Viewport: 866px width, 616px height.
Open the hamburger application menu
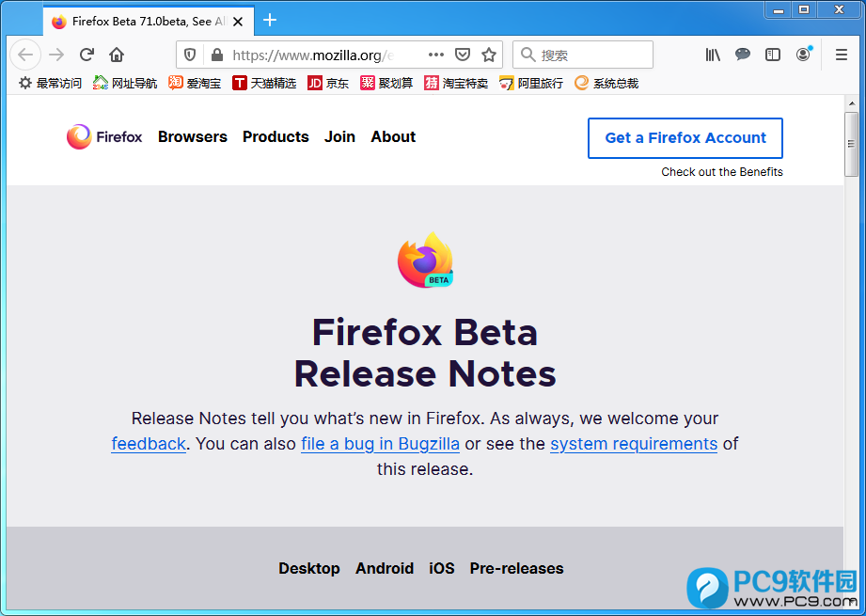842,55
